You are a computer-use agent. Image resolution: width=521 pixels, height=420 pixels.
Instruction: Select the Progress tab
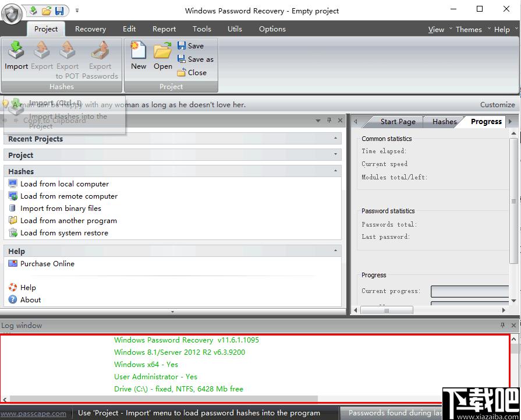click(486, 122)
